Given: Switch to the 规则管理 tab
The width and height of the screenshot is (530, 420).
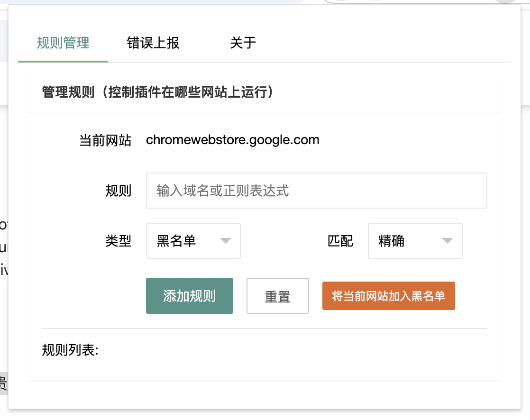Looking at the screenshot, I should [x=62, y=43].
